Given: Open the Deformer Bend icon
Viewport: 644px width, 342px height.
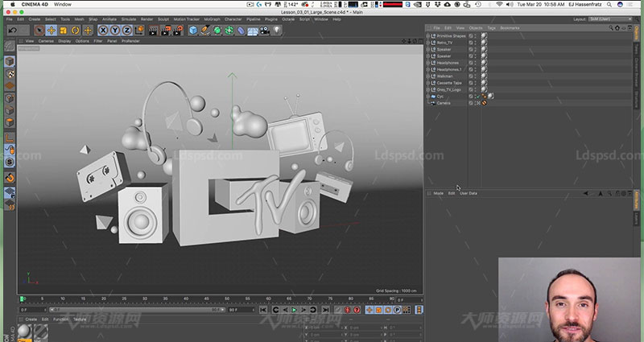Looking at the screenshot, I should click(x=241, y=30).
